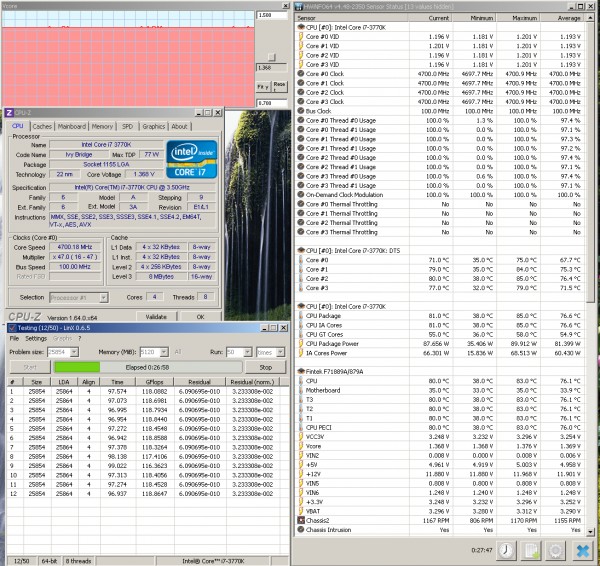Screen dimensions: 600x566
Task: Click the CPU-Z title bar Z icon
Action: 9,113
